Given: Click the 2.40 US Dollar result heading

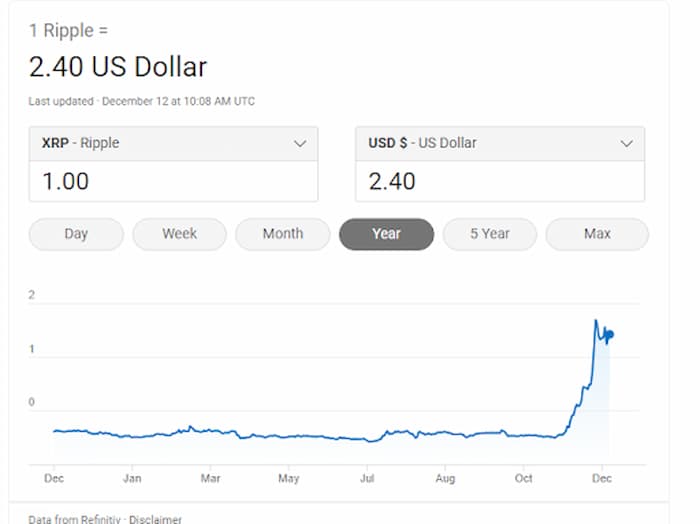Looking at the screenshot, I should click(x=118, y=67).
